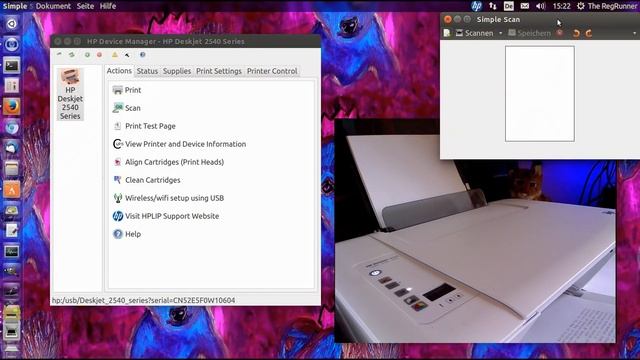The image size is (640, 360).
Task: Click yellow warning triangle in HP Device Manager toolbar
Action: (115, 54)
